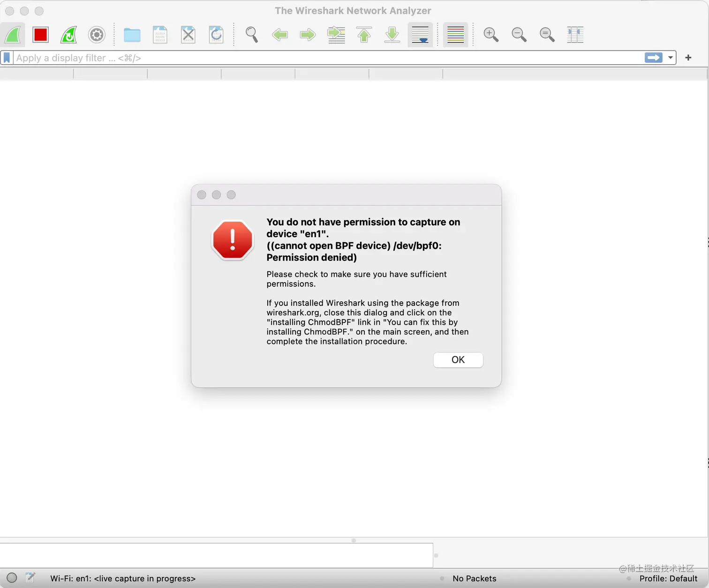Click OK in the permission error dialog

pyautogui.click(x=458, y=360)
